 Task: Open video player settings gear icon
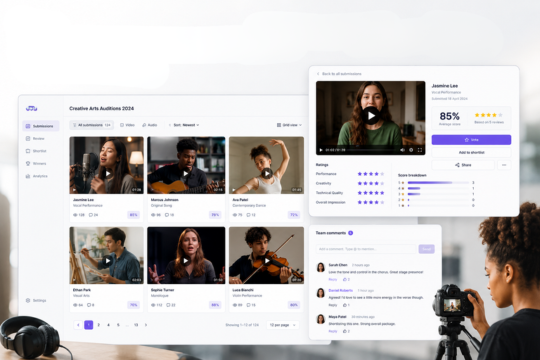point(411,150)
